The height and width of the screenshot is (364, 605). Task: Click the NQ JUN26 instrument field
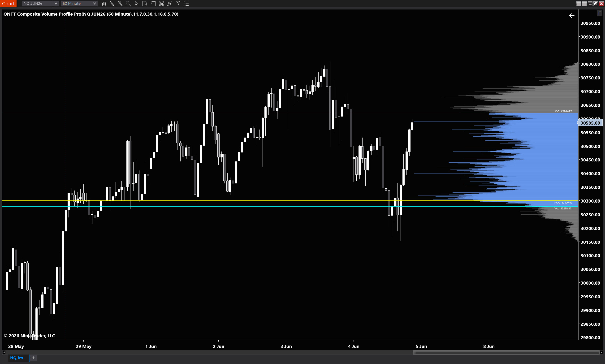pos(37,4)
